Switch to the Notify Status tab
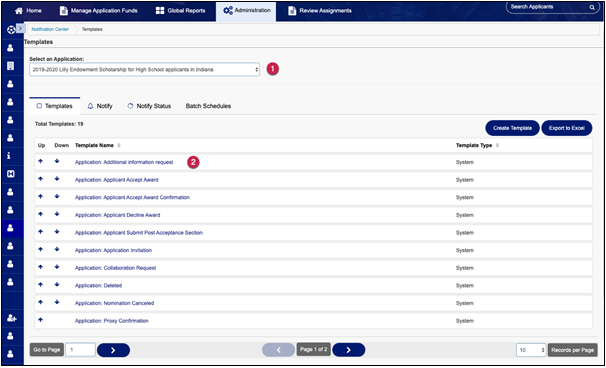The width and height of the screenshot is (606, 368). (x=149, y=106)
